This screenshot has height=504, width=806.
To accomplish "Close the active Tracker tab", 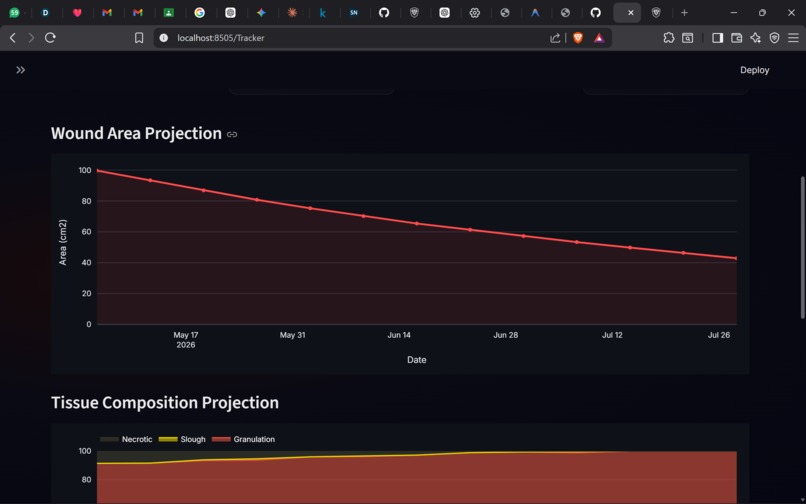I will click(x=631, y=13).
